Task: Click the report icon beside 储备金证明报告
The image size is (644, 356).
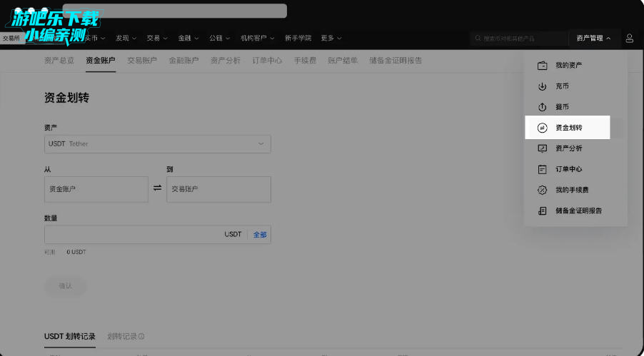Action: [542, 210]
